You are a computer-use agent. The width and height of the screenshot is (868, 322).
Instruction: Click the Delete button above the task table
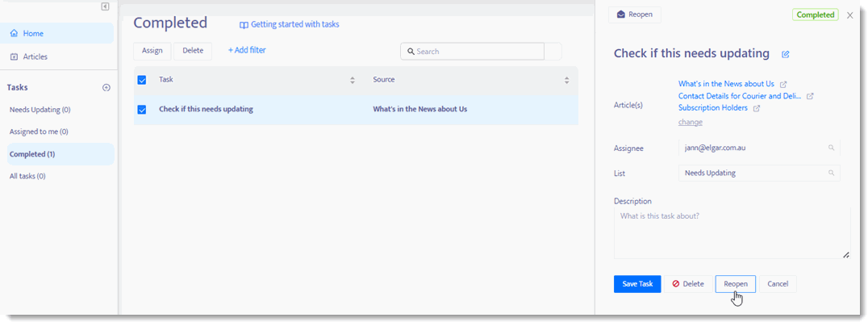pos(193,51)
